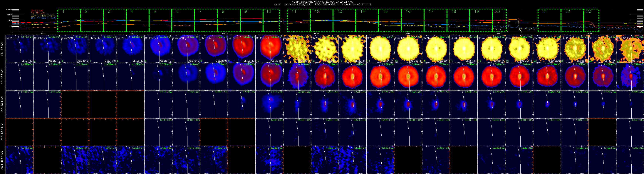Click the FLARE 2004/08/31 title text

point(322,2)
